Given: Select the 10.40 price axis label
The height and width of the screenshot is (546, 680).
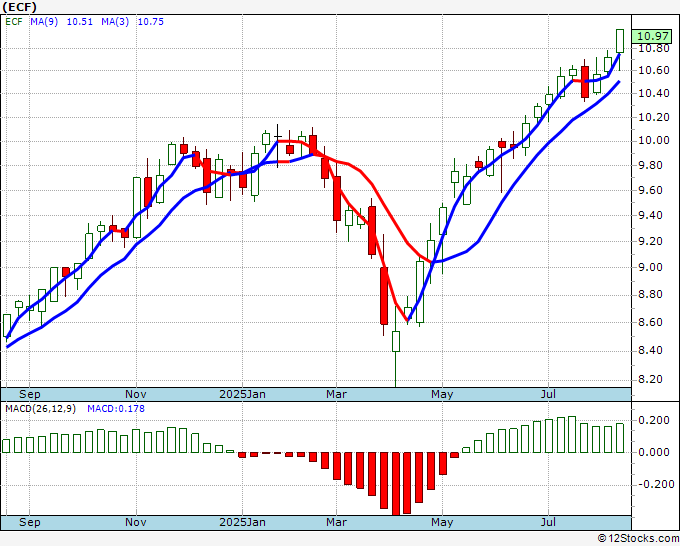Looking at the screenshot, I should click(x=654, y=93).
